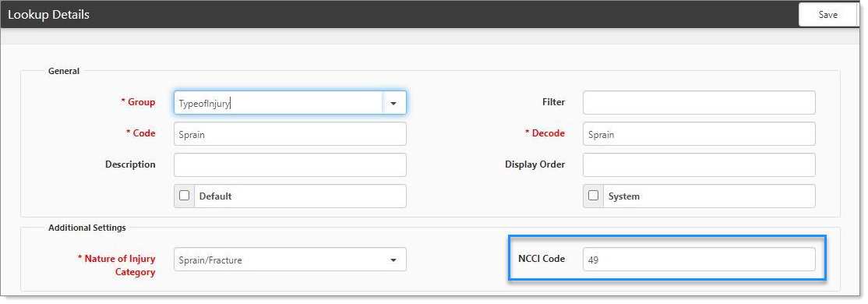The image size is (868, 304).
Task: Click the NCCI Code label text
Action: pyautogui.click(x=542, y=259)
